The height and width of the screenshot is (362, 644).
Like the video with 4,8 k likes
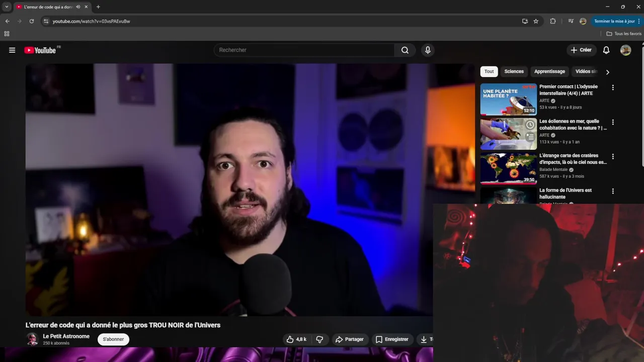tap(296, 339)
